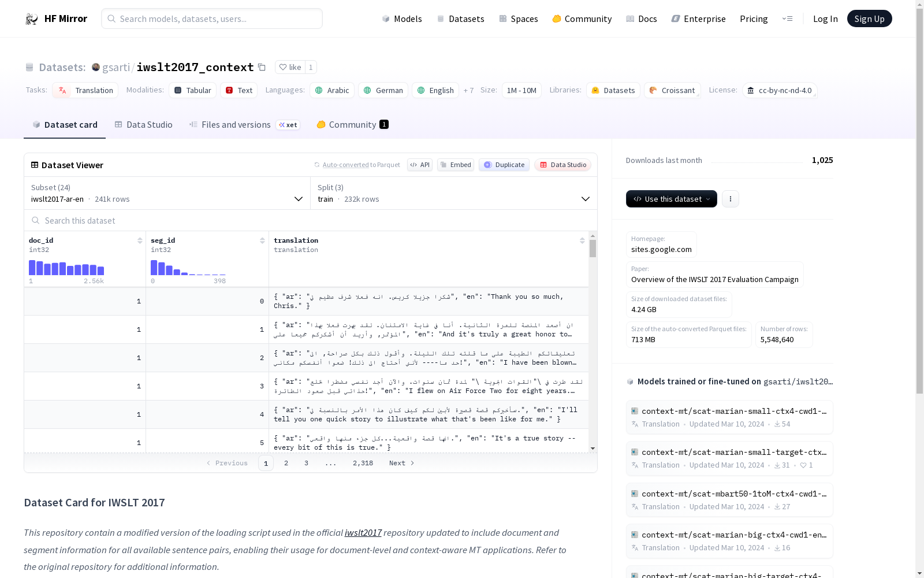
Task: Filter by German language tag
Action: click(x=383, y=90)
